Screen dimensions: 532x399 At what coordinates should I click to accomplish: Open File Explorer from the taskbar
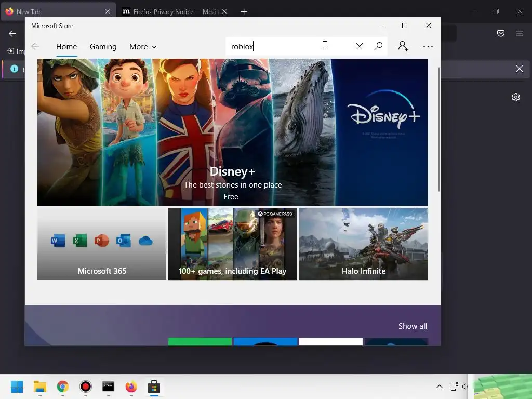[40, 387]
